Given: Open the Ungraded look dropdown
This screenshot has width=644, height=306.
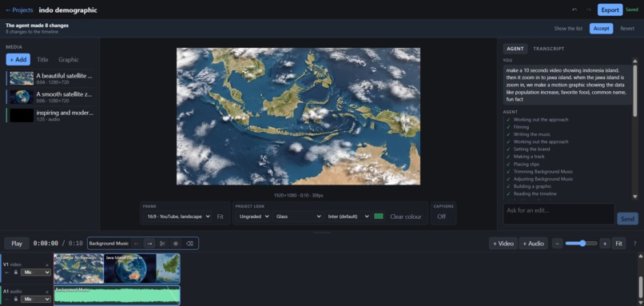Looking at the screenshot, I should [253, 217].
